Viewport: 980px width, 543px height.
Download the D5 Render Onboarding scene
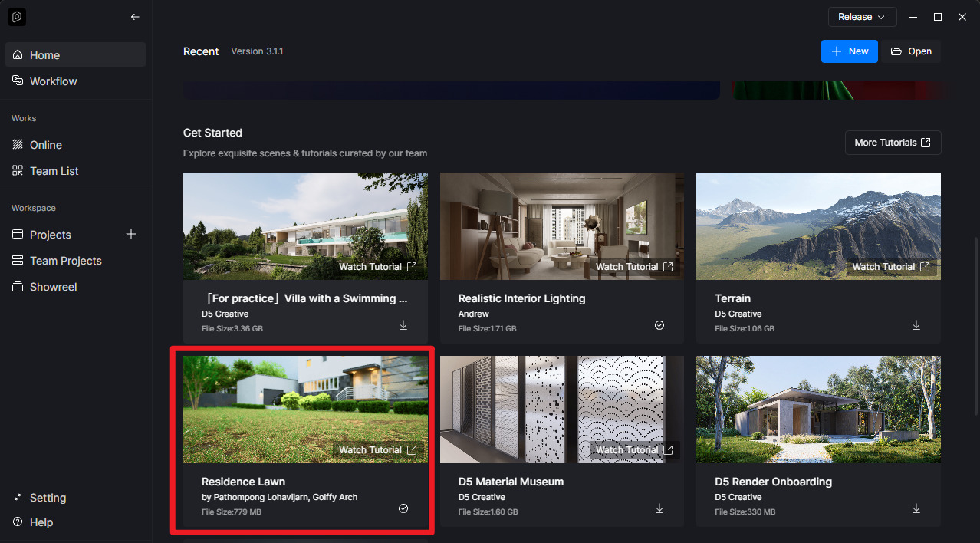click(916, 508)
